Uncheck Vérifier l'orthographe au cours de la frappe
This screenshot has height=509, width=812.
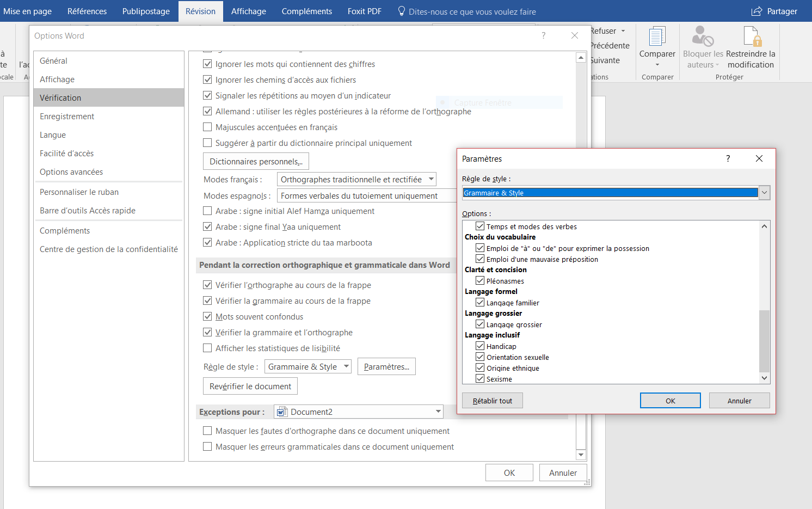[207, 285]
